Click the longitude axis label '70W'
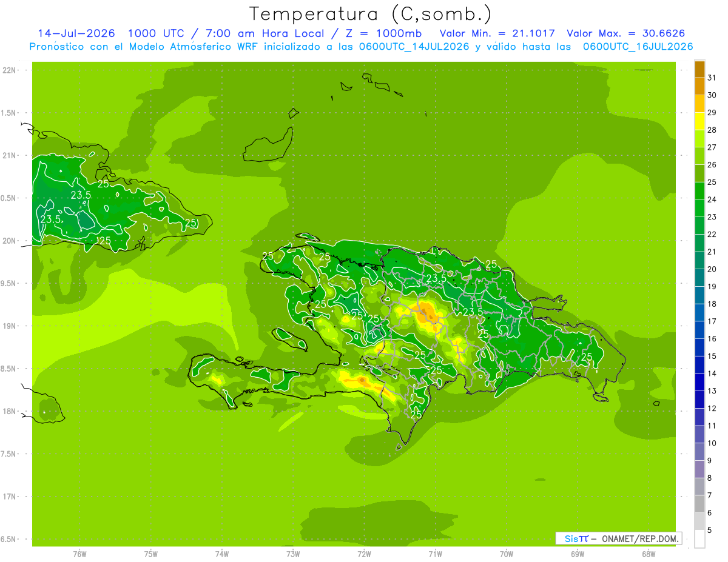This screenshot has width=728, height=562. click(x=507, y=554)
